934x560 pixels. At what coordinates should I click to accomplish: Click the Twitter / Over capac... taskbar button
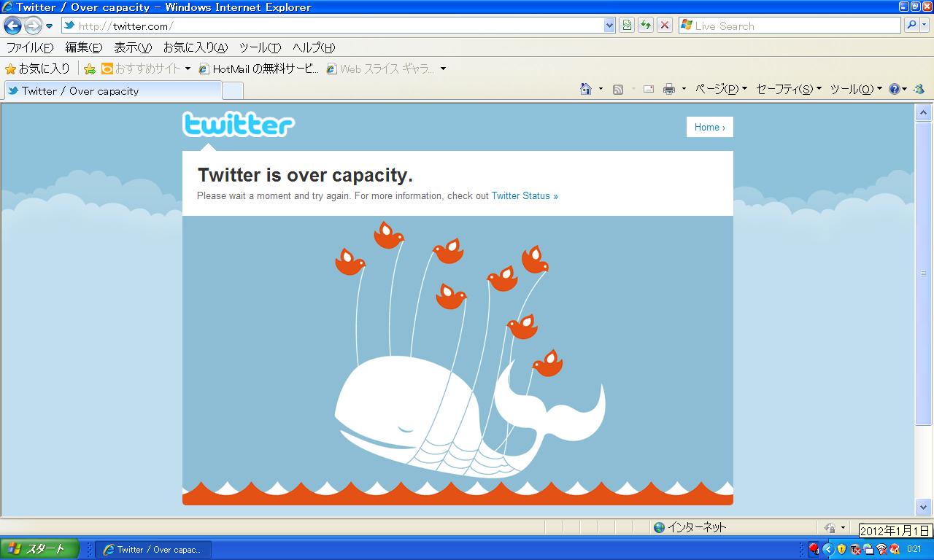[x=153, y=549]
